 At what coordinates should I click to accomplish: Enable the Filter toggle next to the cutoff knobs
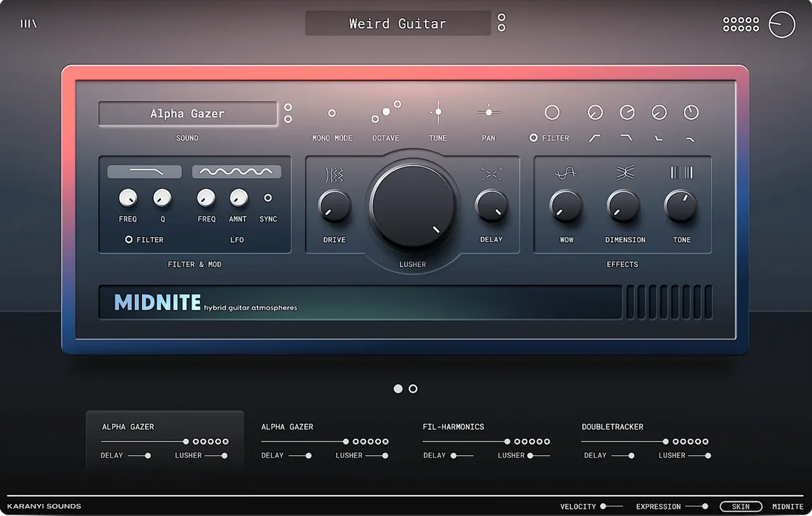coord(534,138)
